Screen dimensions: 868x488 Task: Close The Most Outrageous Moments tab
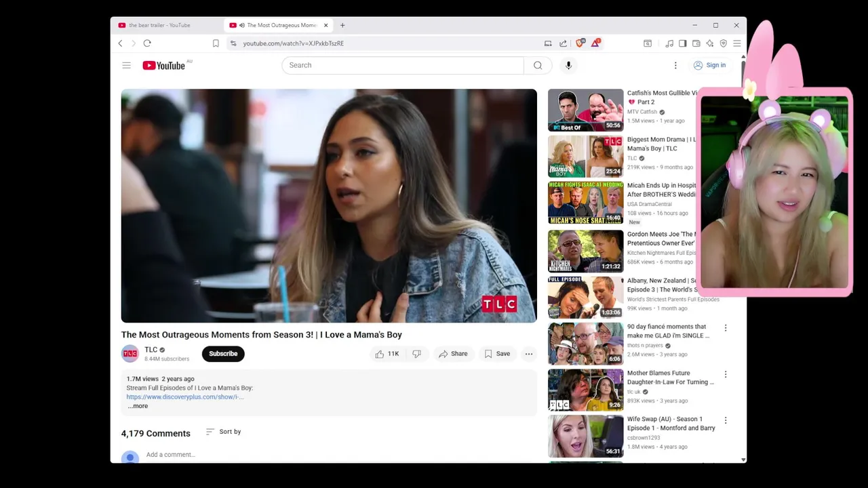(x=325, y=25)
